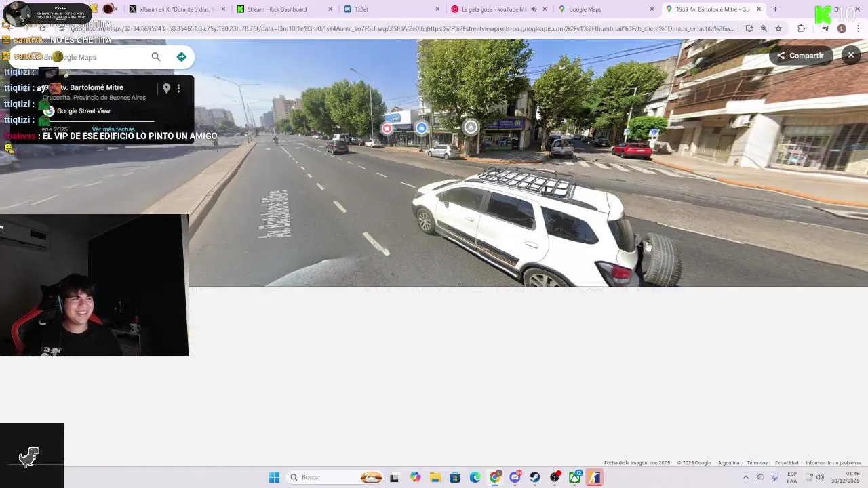Click the OneDrive cloud tray icon
This screenshot has width=868, height=488.
coord(760,477)
